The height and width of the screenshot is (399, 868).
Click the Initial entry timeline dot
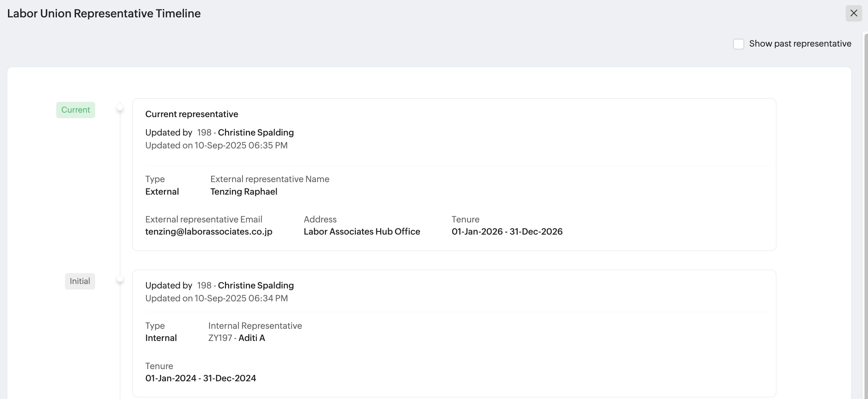point(120,279)
